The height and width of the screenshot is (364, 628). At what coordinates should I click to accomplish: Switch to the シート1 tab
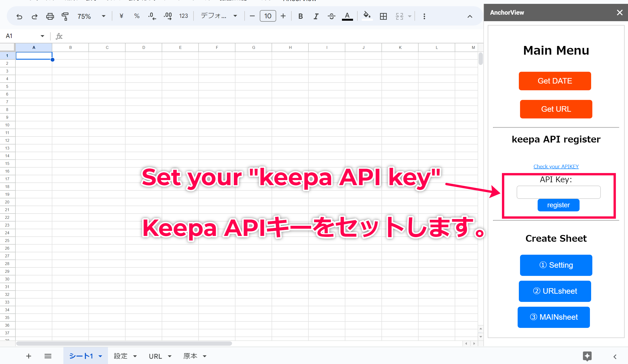pyautogui.click(x=81, y=356)
